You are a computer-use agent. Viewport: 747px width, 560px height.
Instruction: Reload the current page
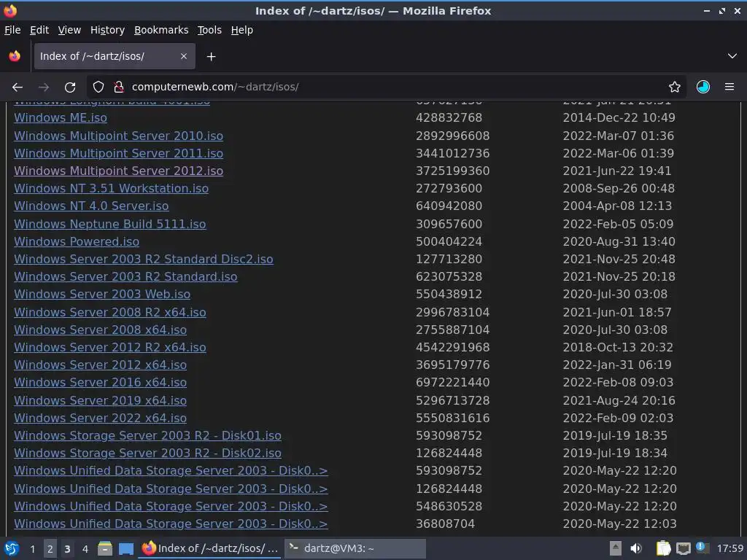point(70,87)
